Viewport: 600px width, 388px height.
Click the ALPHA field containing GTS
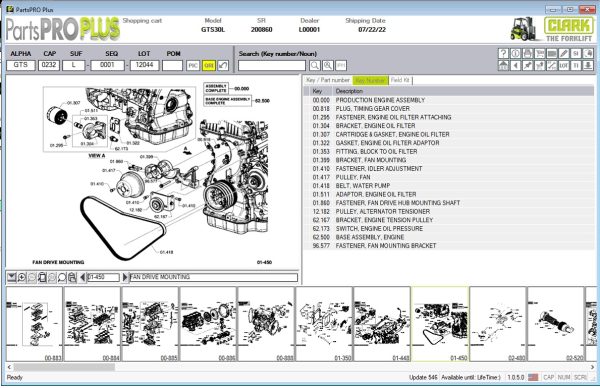(21, 65)
